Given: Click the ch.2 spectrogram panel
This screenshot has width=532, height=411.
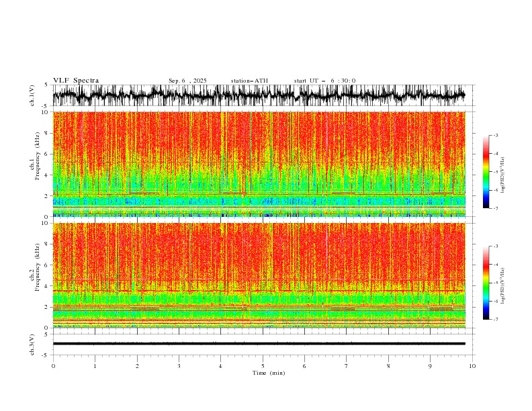Looking at the screenshot, I should 259,275.
